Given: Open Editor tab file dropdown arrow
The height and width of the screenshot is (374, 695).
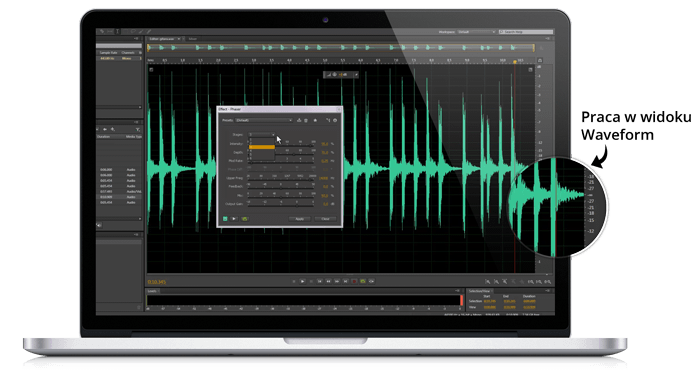Looking at the screenshot, I should point(179,39).
